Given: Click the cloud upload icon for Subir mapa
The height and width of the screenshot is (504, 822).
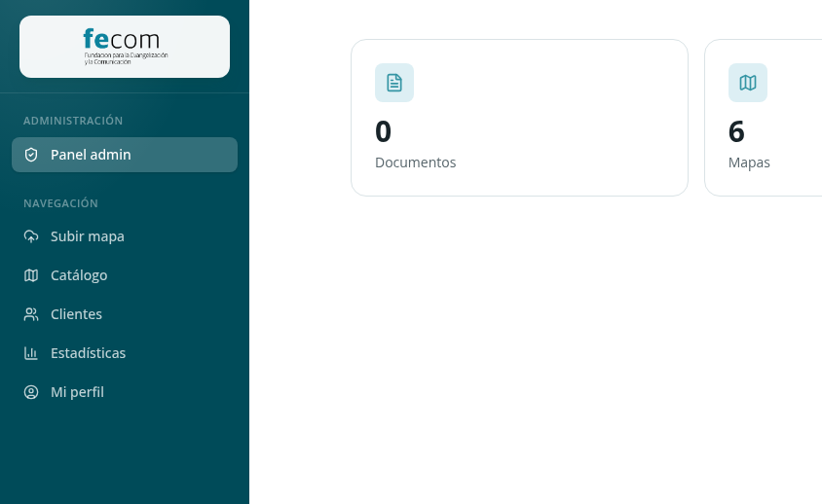Looking at the screenshot, I should 31,236.
